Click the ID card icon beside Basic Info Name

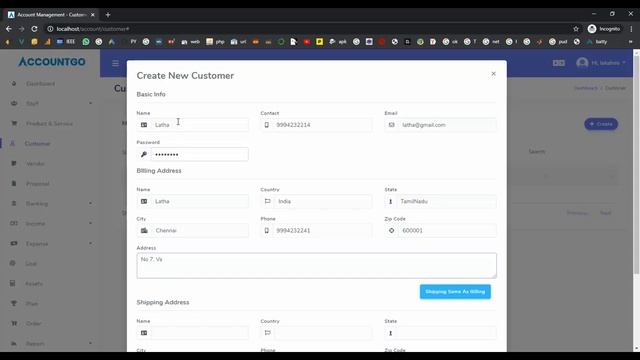[144, 125]
